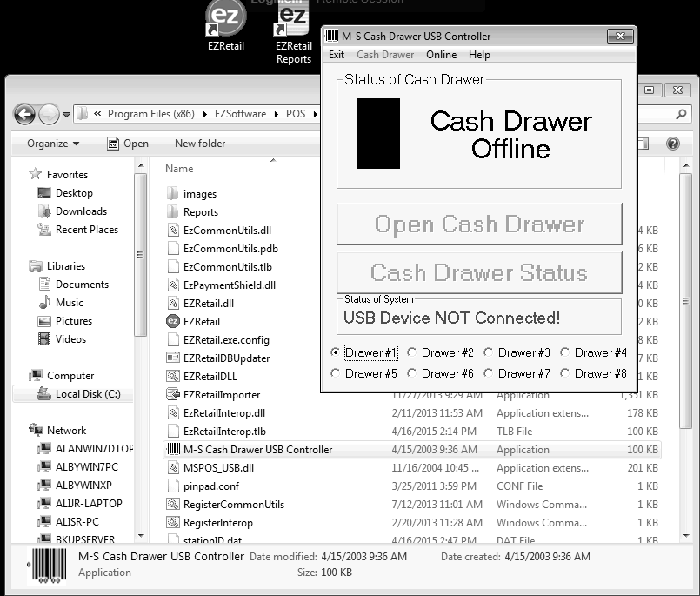The width and height of the screenshot is (700, 596).
Task: Select the EZRetailImporter icon
Action: point(173,394)
